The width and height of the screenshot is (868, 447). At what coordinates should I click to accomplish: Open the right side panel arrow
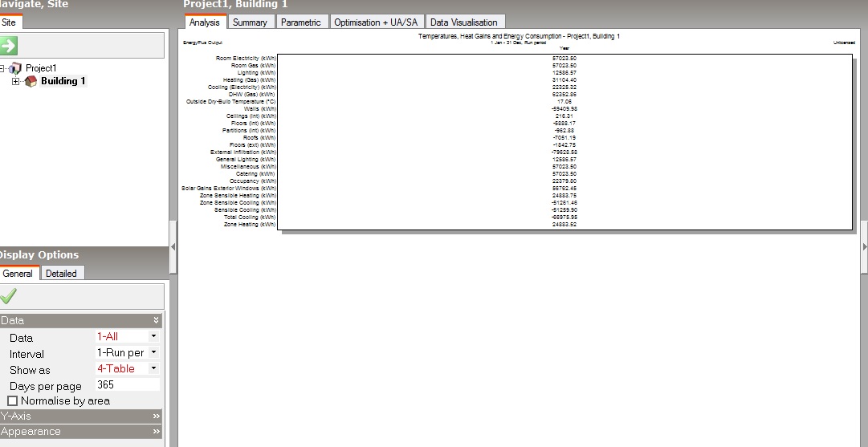click(x=864, y=246)
